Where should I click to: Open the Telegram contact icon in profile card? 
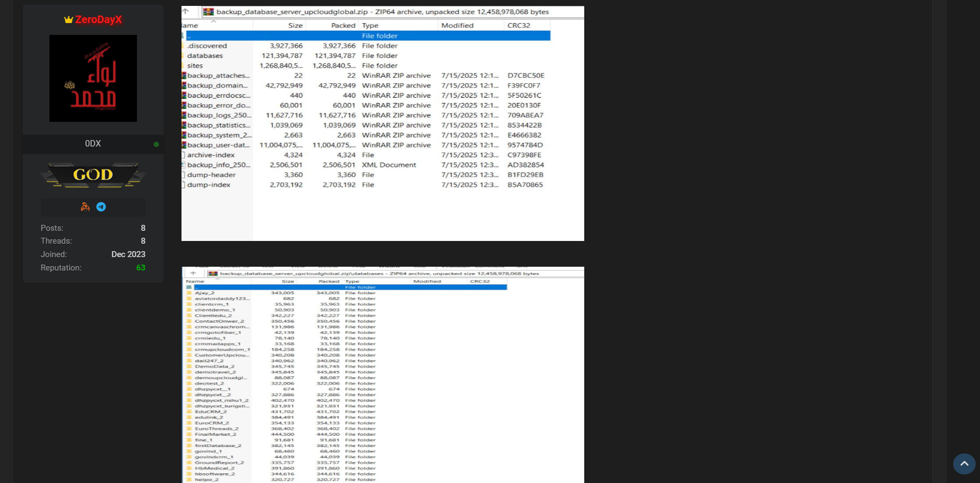click(101, 207)
